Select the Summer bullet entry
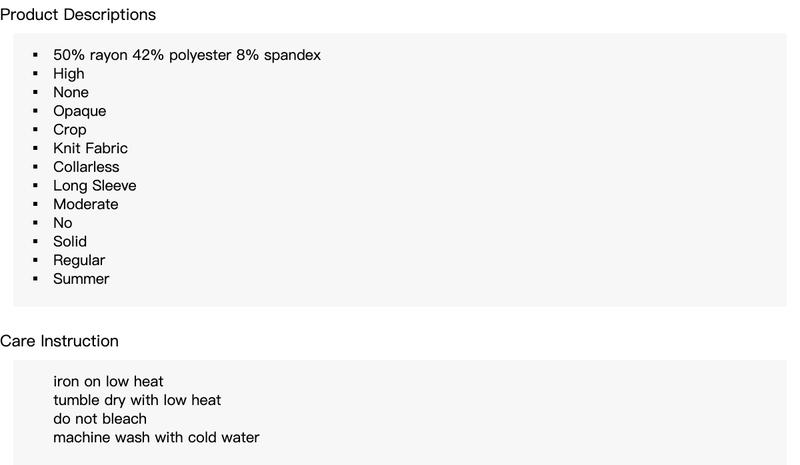800x465 pixels. [81, 279]
